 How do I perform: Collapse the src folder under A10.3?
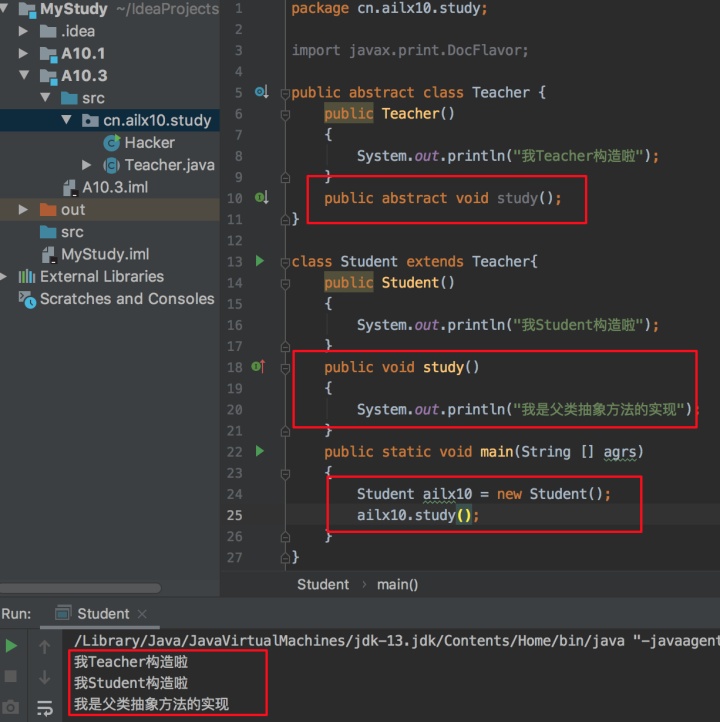(x=45, y=97)
